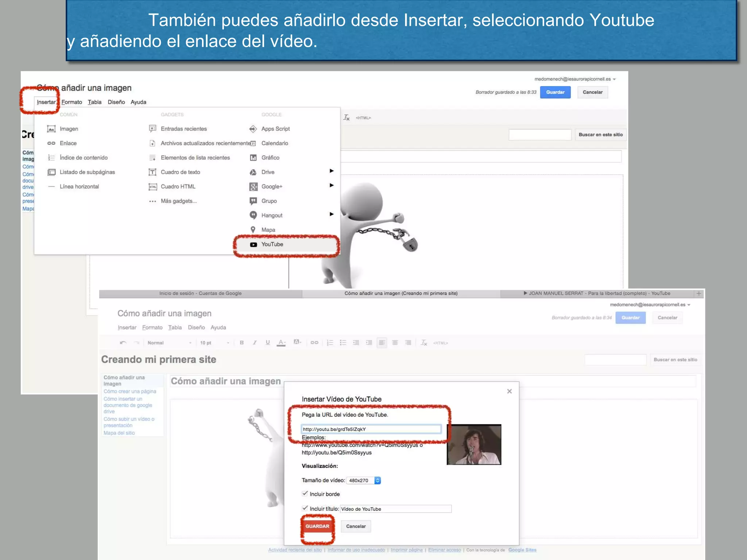747x560 pixels.
Task: Click the Underline toolbar button
Action: click(x=268, y=342)
